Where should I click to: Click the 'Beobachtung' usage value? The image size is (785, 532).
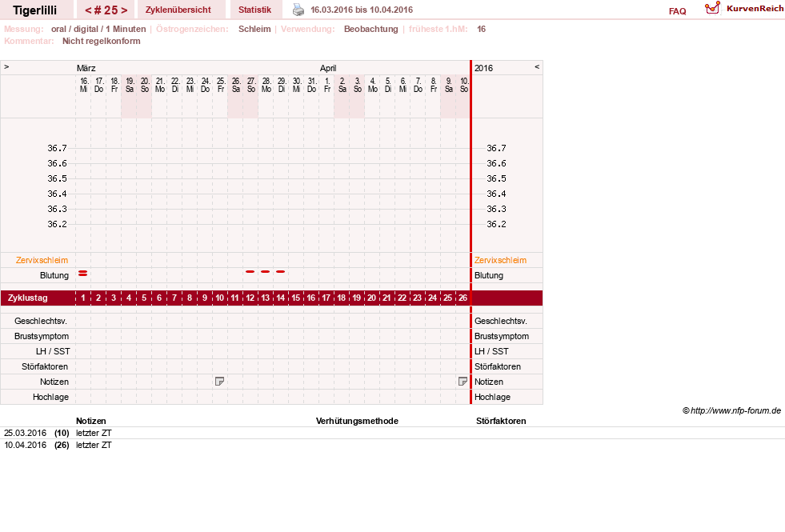[x=371, y=29]
